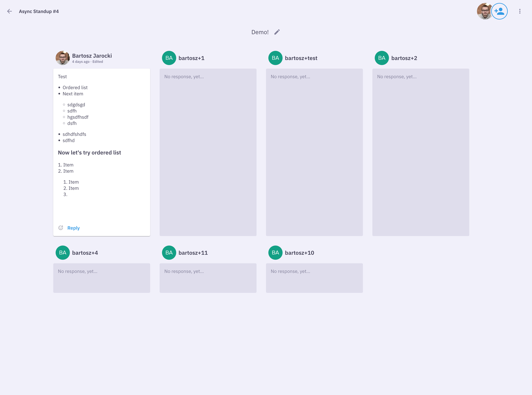Click your profile avatar in the top right corner

(484, 11)
